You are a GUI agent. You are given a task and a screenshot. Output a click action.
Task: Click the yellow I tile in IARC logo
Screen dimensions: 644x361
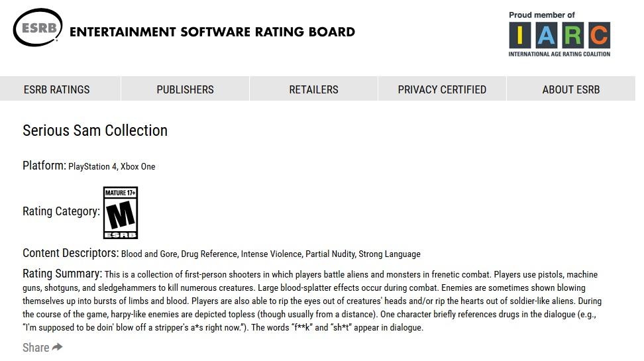coord(520,35)
